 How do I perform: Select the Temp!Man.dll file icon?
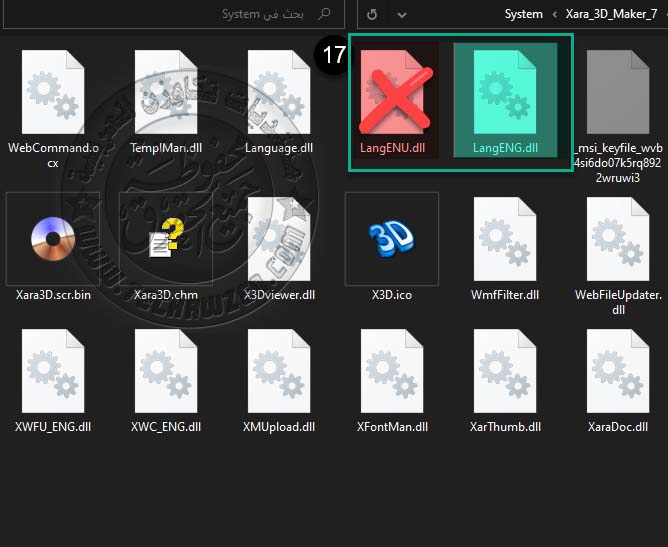click(x=166, y=92)
